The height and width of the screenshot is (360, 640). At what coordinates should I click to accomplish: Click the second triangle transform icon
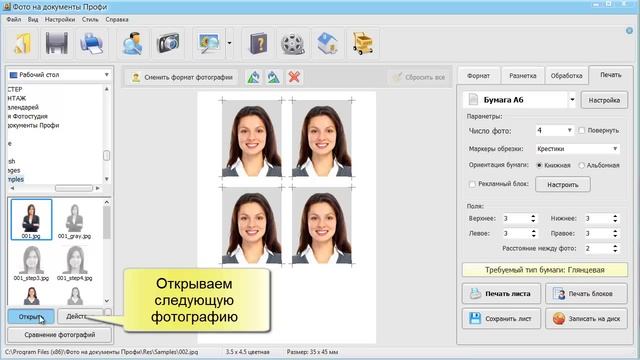pos(273,77)
